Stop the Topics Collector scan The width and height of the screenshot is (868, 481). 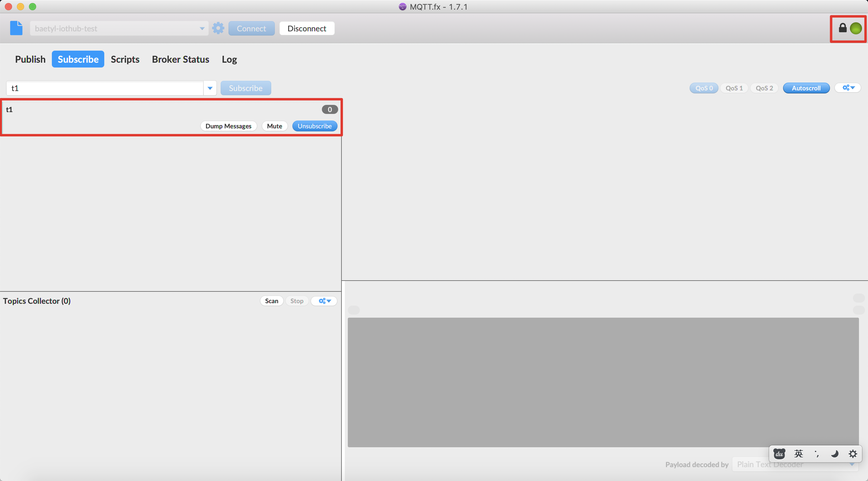pyautogui.click(x=297, y=301)
